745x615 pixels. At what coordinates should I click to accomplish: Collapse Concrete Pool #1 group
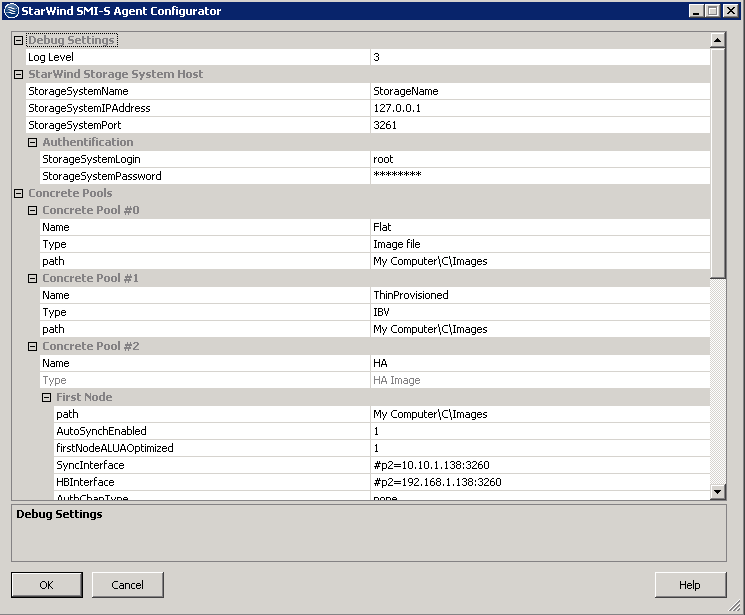click(x=32, y=279)
